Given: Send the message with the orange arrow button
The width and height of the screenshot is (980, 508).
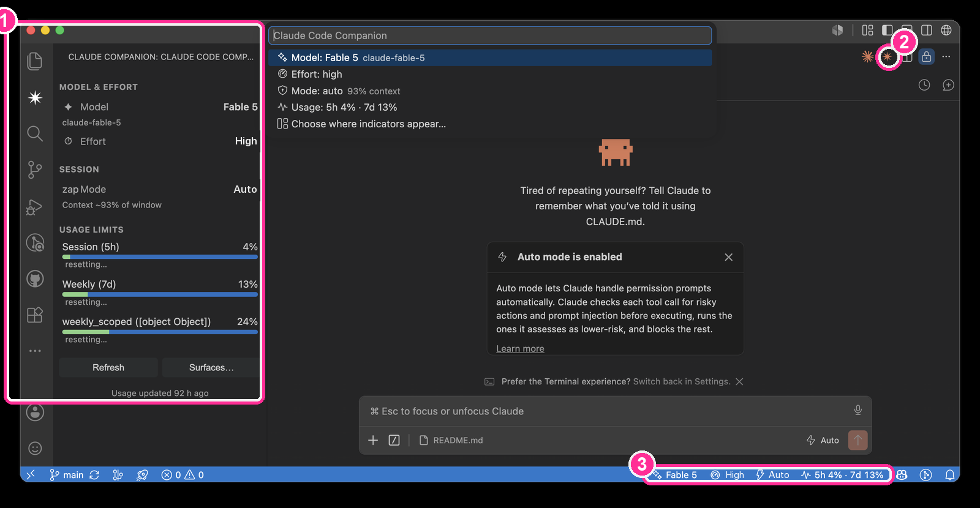Looking at the screenshot, I should tap(858, 440).
